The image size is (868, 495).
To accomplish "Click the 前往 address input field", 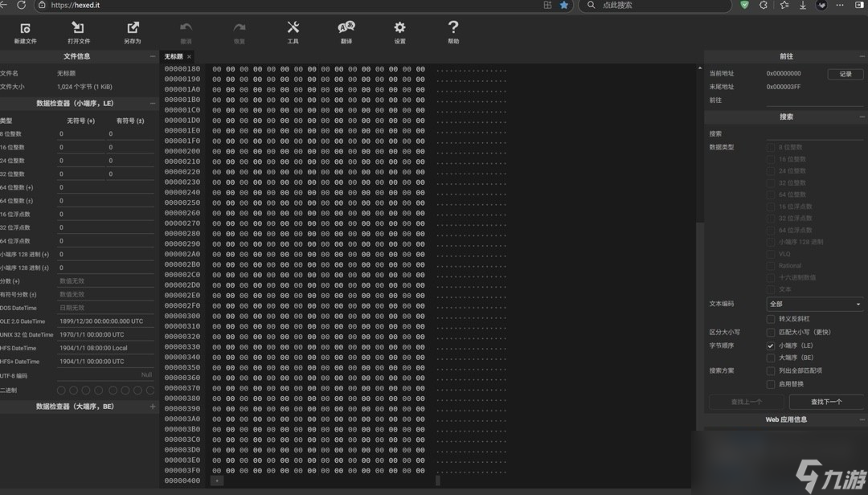I will click(x=813, y=100).
